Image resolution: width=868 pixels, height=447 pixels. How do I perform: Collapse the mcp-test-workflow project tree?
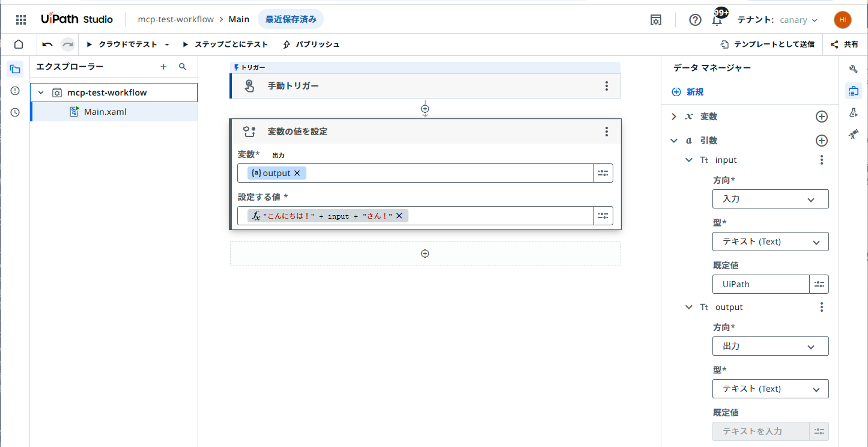tap(41, 93)
